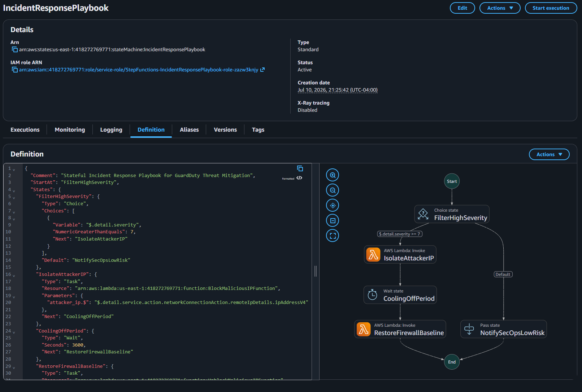Open the IAM role ARN link
582x392 pixels.
coord(139,70)
